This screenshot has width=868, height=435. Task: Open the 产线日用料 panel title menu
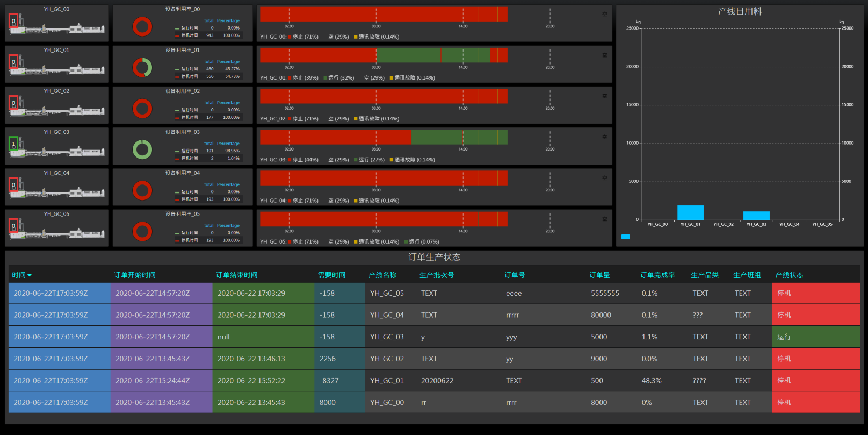pyautogui.click(x=740, y=11)
